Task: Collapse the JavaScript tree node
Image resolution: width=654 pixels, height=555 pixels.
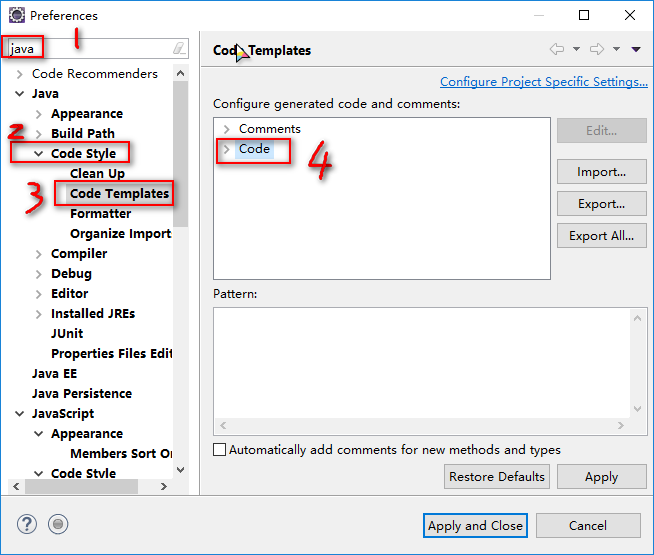Action: point(19,414)
